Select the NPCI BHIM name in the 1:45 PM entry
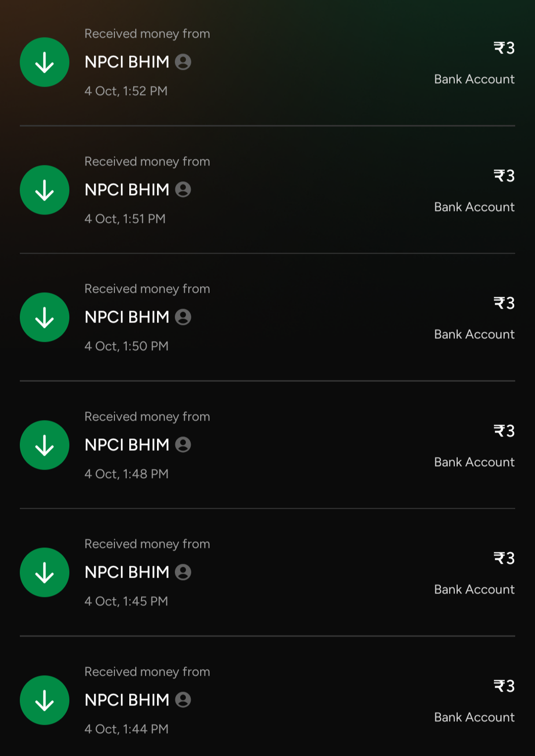 [127, 572]
